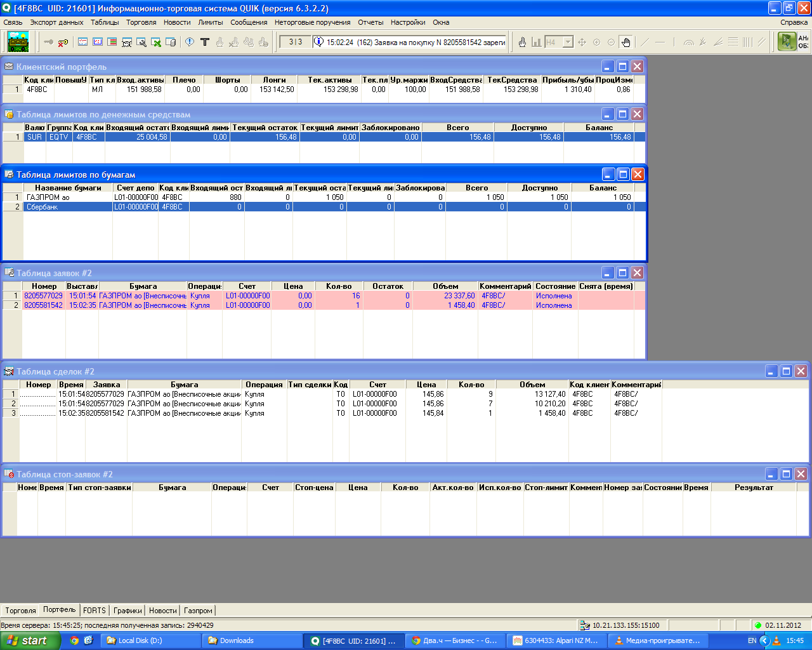Screen dimensions: 812x650
Task: Open the Неторговые поручения menu
Action: pyautogui.click(x=312, y=22)
